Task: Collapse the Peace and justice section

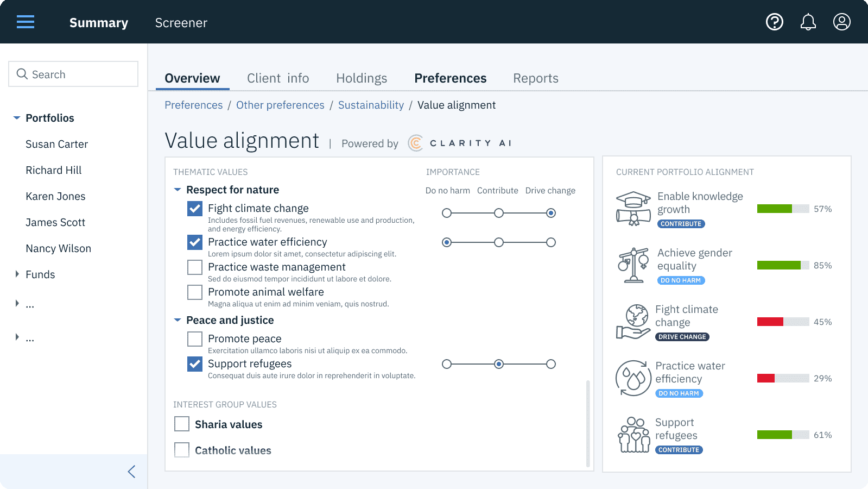Action: pos(178,320)
